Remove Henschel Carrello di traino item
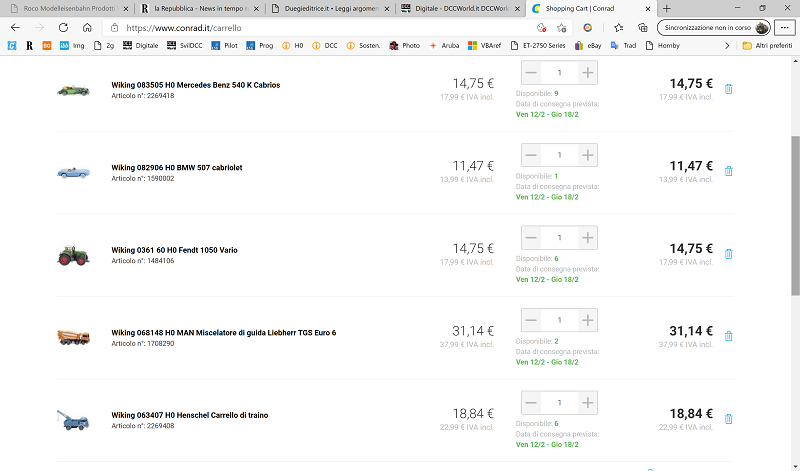Viewport: 800px width, 471px height. coord(728,419)
